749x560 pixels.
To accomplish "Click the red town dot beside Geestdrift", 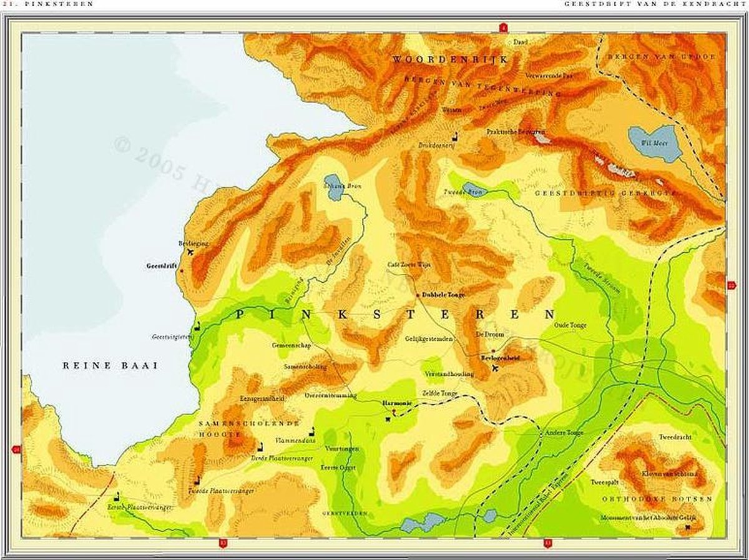I will (182, 271).
